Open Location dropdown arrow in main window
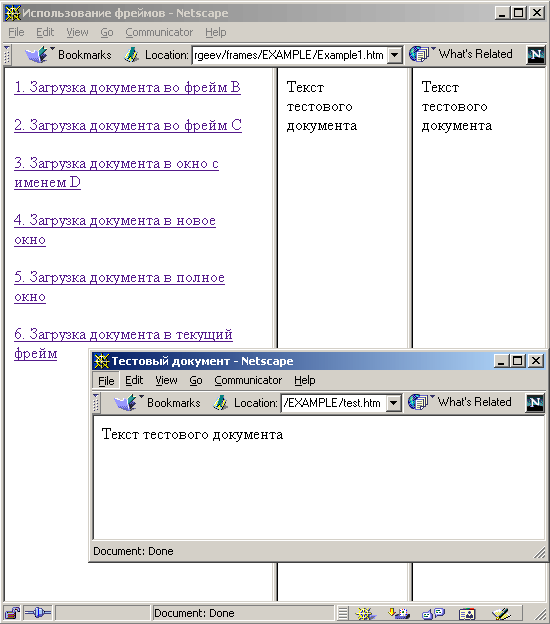The width and height of the screenshot is (550, 624). 394,55
